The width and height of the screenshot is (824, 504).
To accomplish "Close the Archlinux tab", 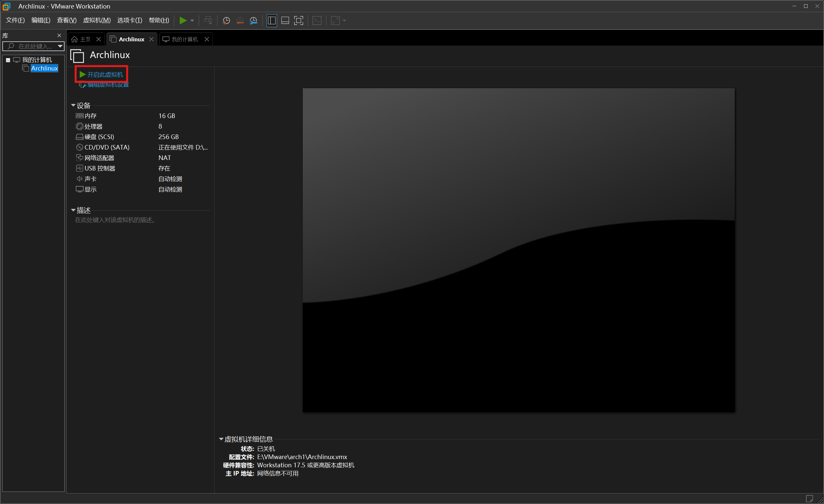I will click(x=152, y=39).
